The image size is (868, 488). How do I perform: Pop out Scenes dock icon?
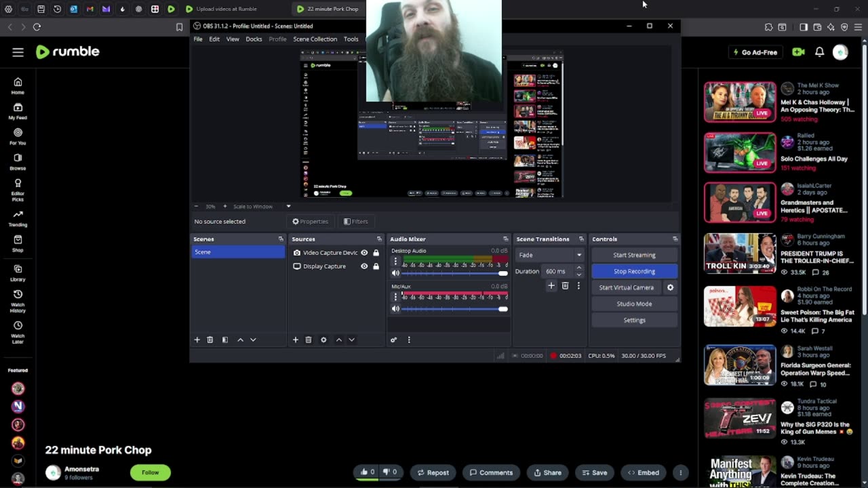click(281, 239)
